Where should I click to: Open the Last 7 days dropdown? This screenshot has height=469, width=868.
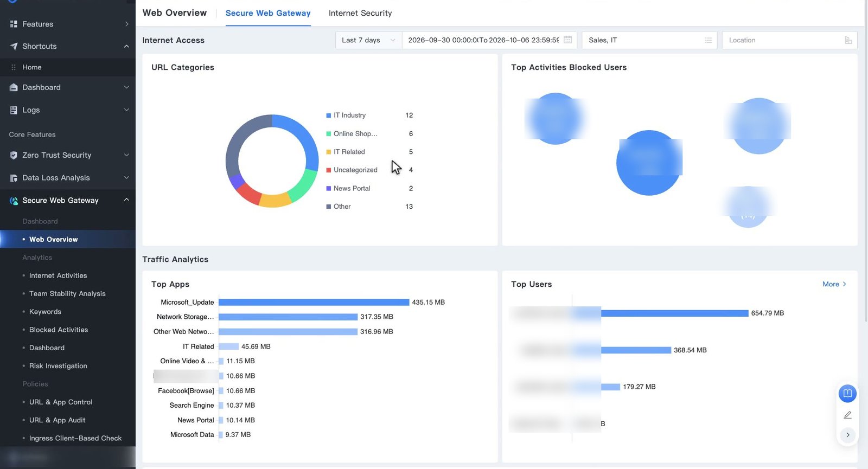point(368,40)
